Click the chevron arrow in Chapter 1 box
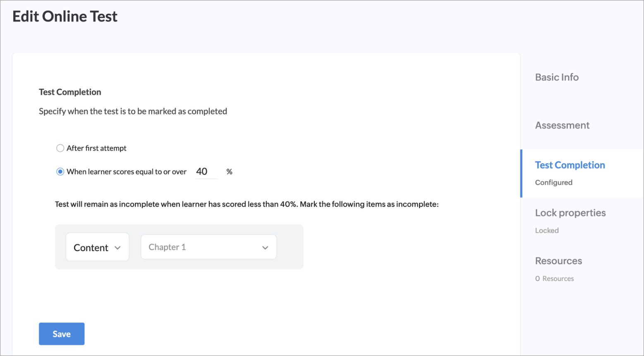The height and width of the screenshot is (356, 644). (x=265, y=248)
